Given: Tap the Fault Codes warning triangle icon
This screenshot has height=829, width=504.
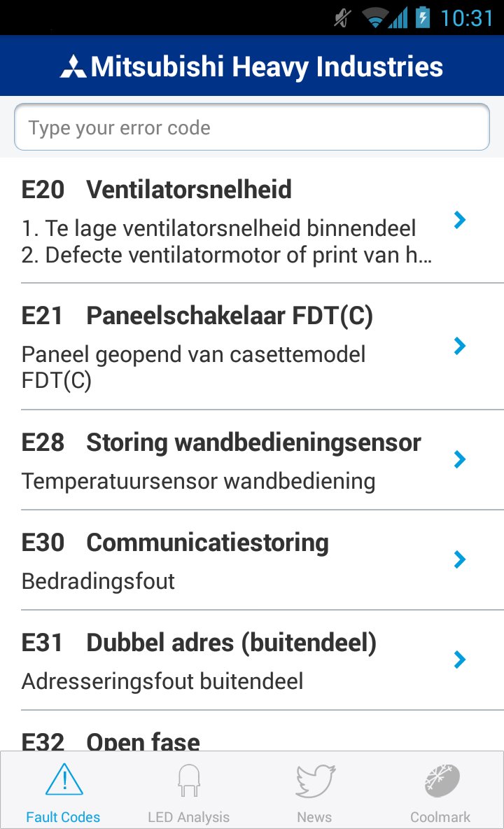Looking at the screenshot, I should click(64, 780).
